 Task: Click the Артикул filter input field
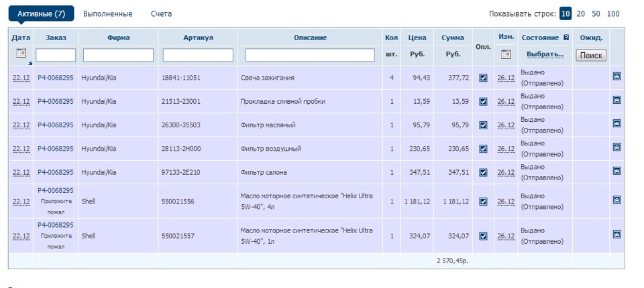(198, 55)
